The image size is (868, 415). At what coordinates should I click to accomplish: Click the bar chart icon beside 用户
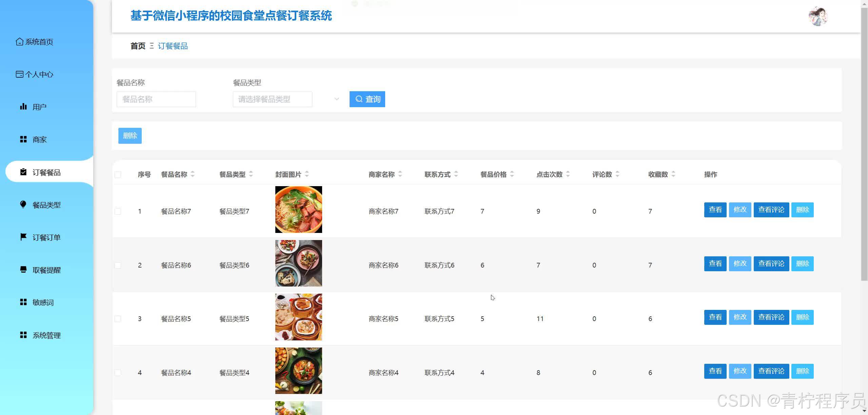[x=23, y=107]
